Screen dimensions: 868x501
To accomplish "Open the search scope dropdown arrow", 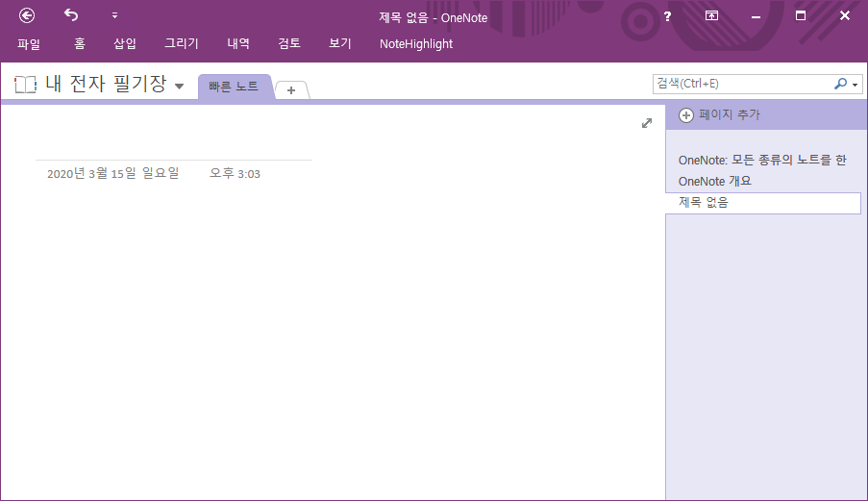I will [x=856, y=85].
